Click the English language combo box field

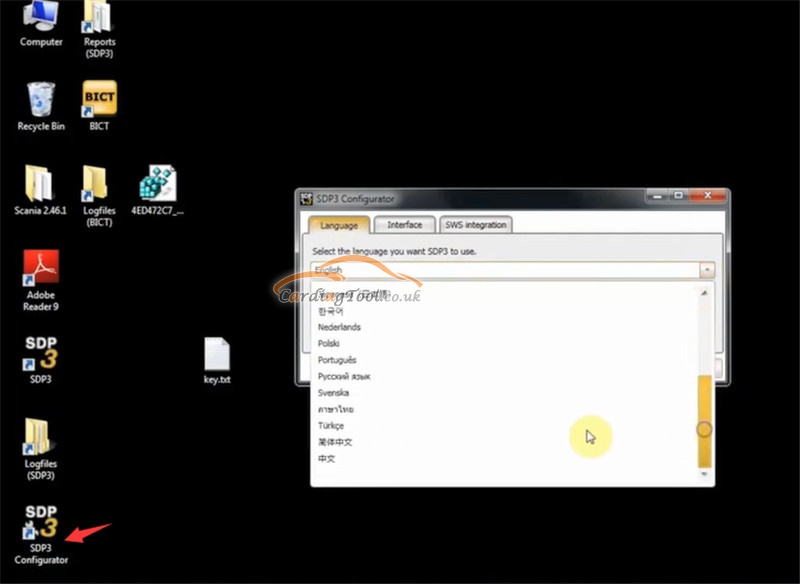click(x=505, y=270)
